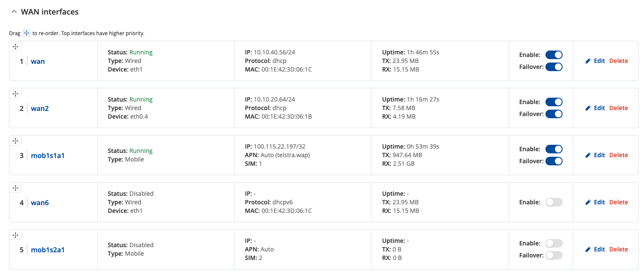The width and height of the screenshot is (644, 275).
Task: Turn off Failover for wan2
Action: [x=554, y=114]
